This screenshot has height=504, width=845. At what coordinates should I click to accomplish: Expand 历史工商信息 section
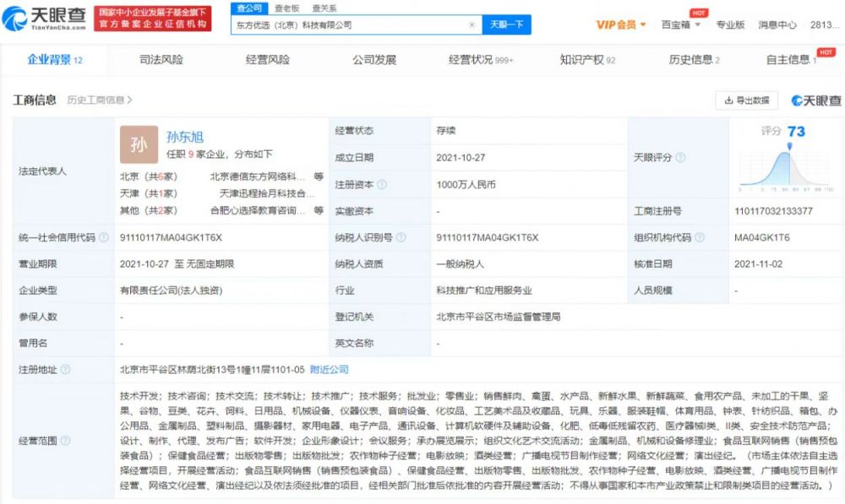click(100, 100)
